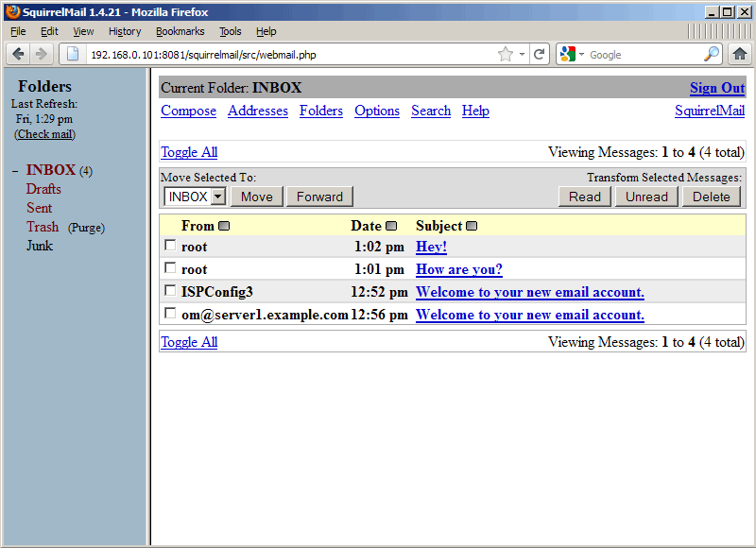
Task: Click inside the address bar
Action: point(283,54)
